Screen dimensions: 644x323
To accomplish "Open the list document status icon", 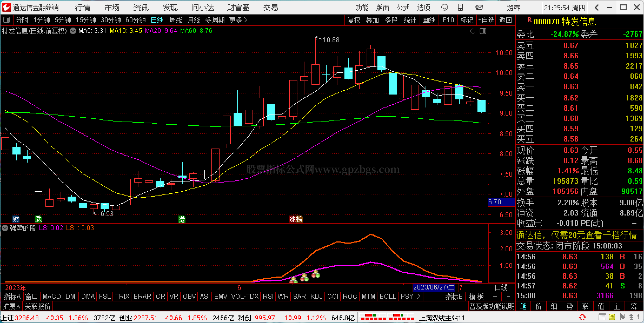I will [602, 317].
